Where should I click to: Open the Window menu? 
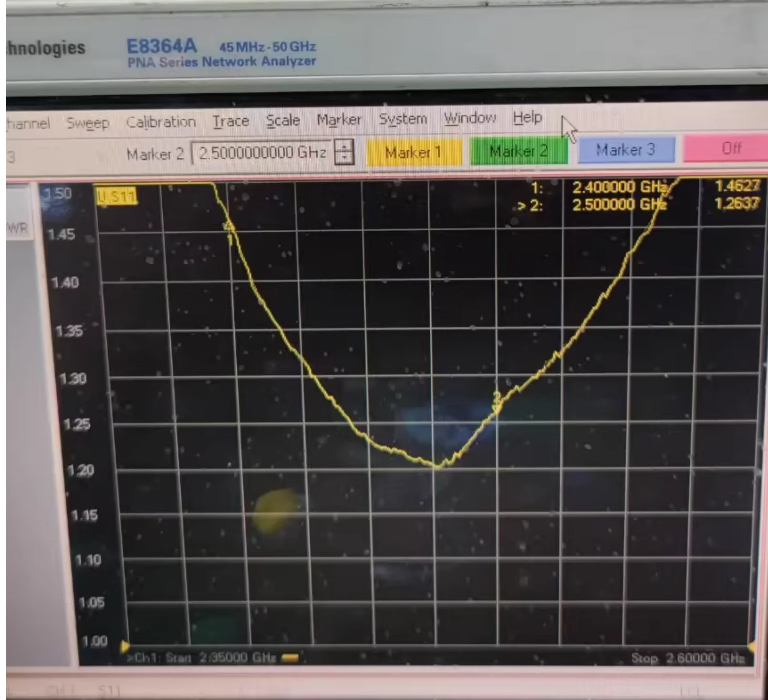pyautogui.click(x=470, y=118)
